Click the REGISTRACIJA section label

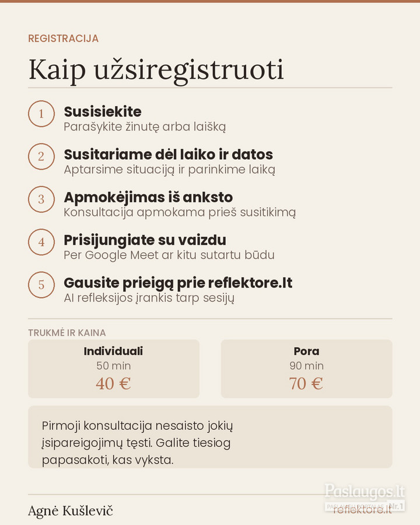click(x=64, y=38)
